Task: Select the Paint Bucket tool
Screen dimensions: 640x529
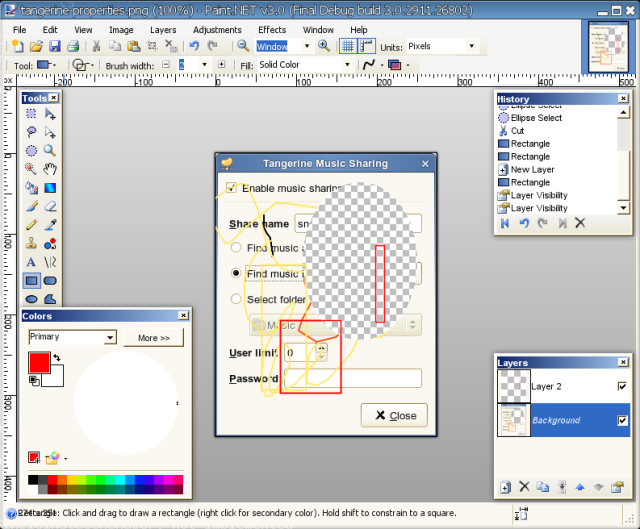Action: click(31, 188)
